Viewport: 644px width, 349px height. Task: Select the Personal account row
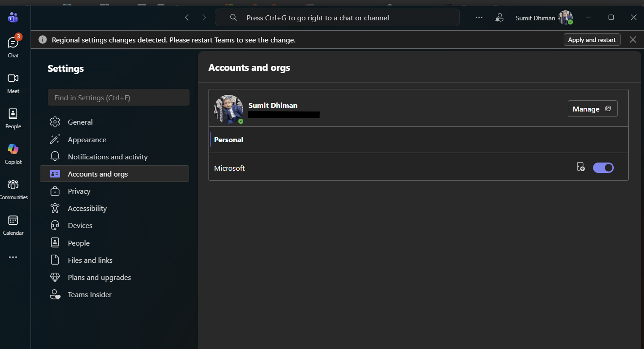click(x=418, y=140)
